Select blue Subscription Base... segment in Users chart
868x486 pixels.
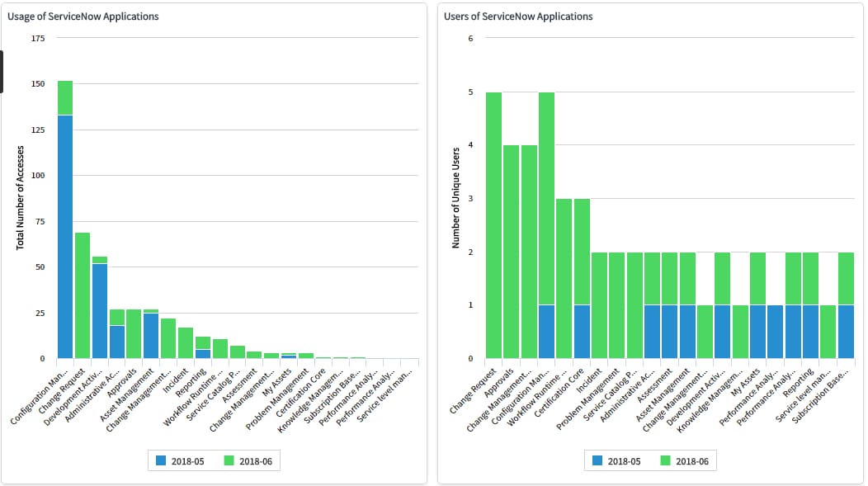(846, 332)
